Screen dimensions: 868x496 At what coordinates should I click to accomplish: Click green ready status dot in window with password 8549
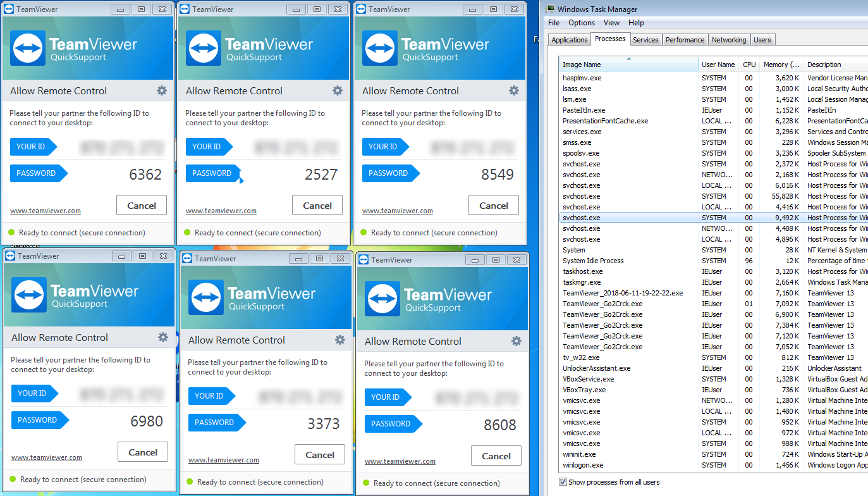click(x=363, y=232)
